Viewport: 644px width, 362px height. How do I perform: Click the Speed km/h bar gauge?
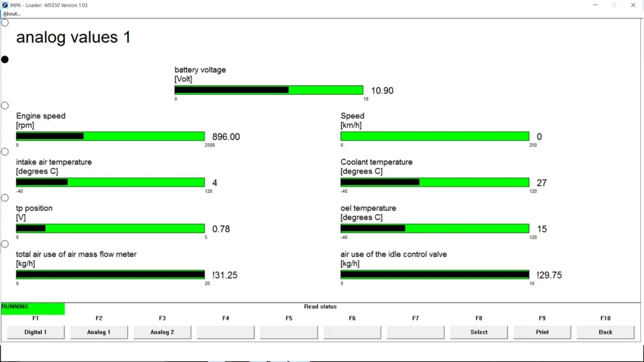coord(435,136)
